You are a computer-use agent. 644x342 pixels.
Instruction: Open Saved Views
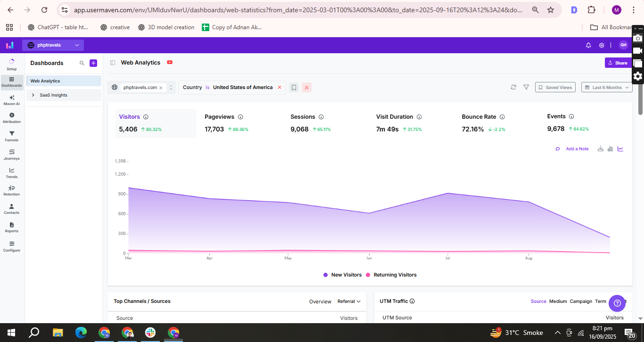555,87
